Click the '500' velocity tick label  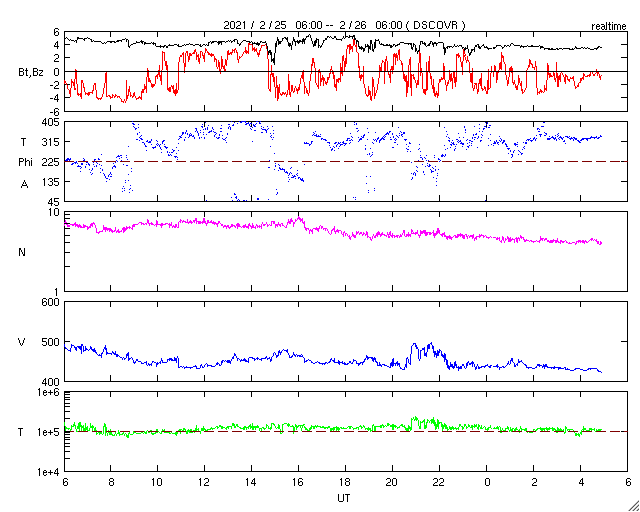point(52,342)
